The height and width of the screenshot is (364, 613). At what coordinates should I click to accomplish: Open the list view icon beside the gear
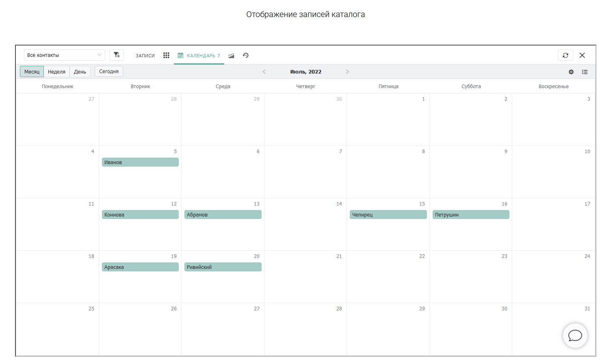(585, 72)
